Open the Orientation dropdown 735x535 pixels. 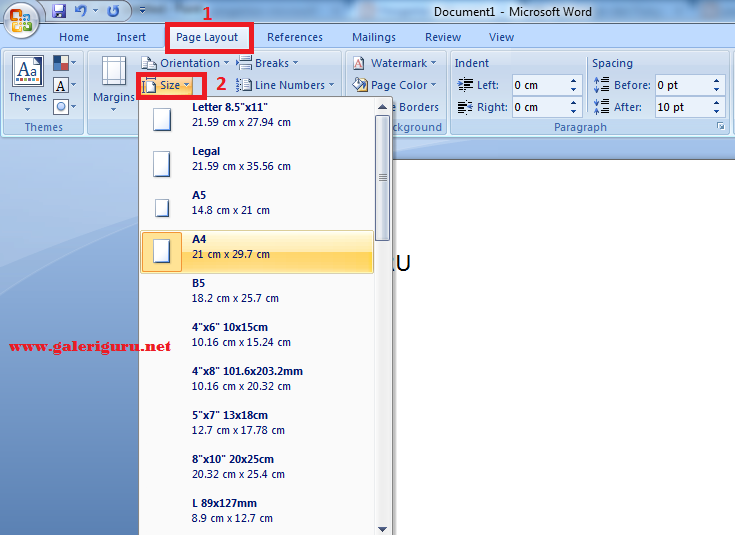[186, 63]
